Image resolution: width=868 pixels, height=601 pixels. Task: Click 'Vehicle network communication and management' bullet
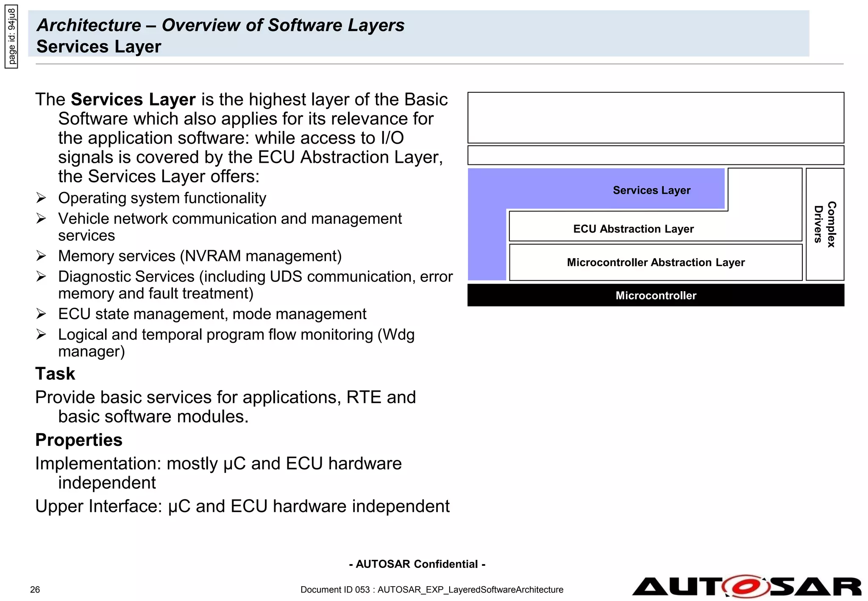pyautogui.click(x=230, y=227)
